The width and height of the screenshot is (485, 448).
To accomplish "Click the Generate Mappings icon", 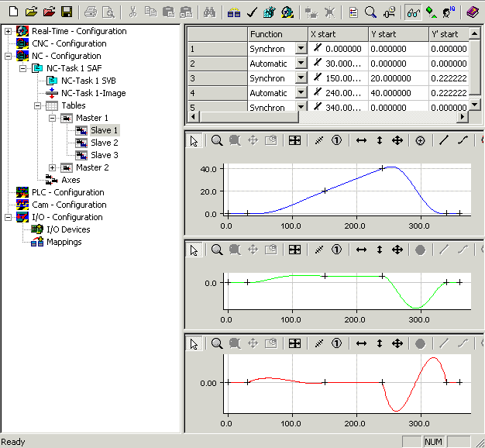I will pos(234,12).
